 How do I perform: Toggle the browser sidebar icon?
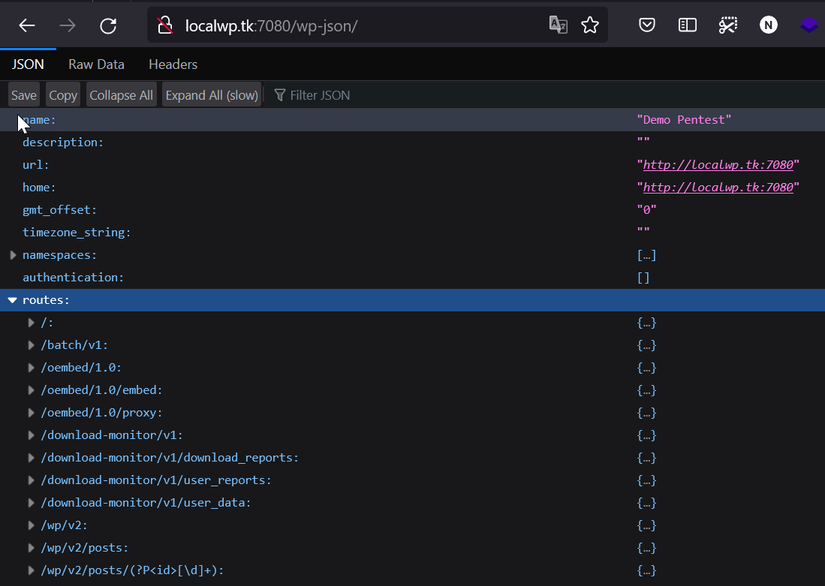687,26
